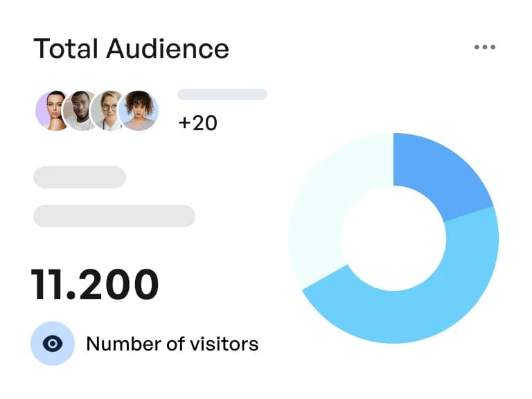Open the three-dot more options menu

pyautogui.click(x=485, y=48)
